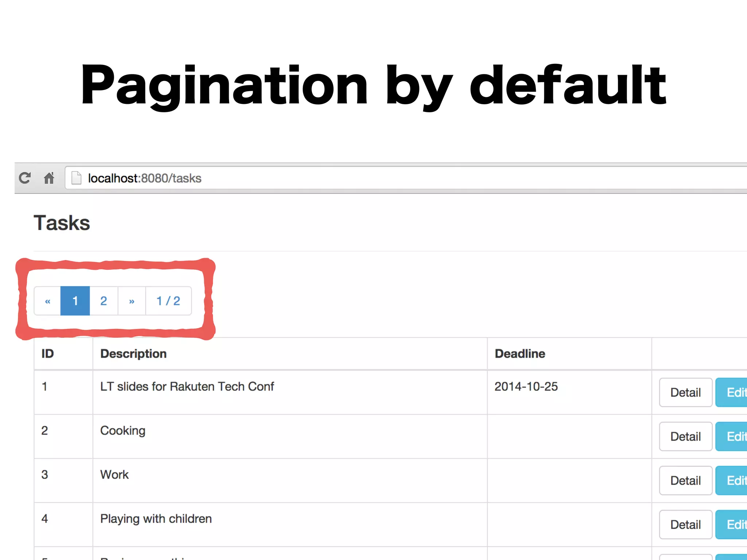Click ID cell 1 of LT slides row
The image size is (747, 560).
pyautogui.click(x=63, y=392)
